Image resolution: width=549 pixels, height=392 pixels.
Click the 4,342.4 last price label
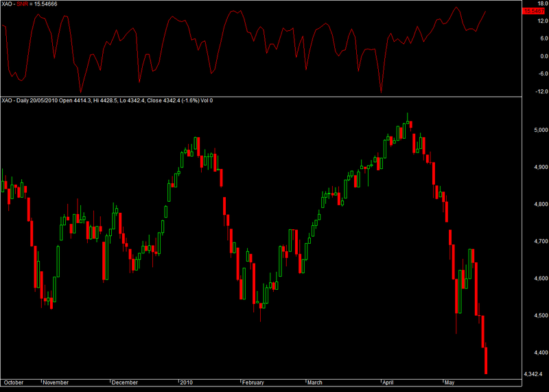point(533,374)
